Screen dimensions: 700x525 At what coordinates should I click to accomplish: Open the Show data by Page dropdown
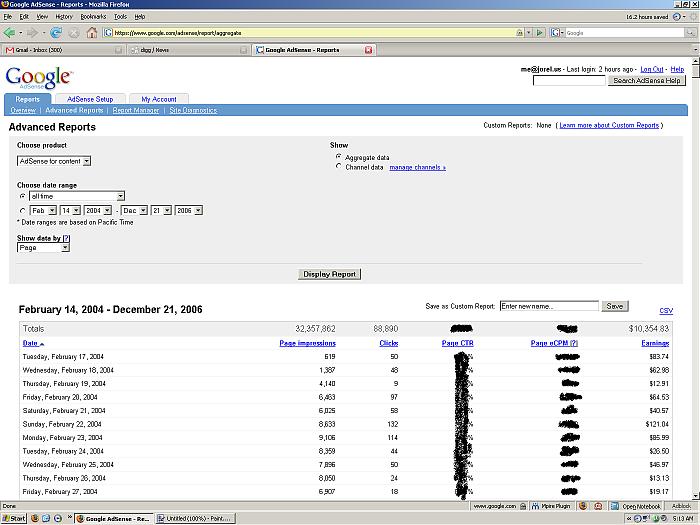[x=43, y=247]
